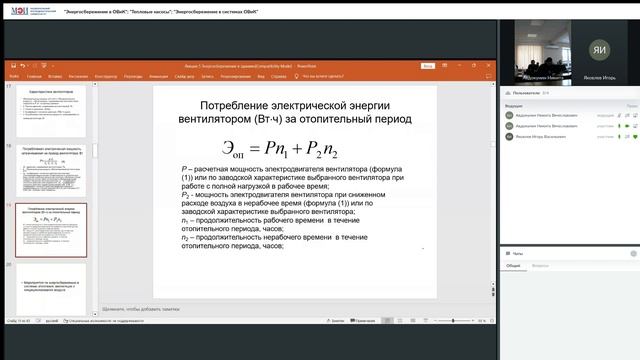The height and width of the screenshot is (360, 640).
Task: Toggle the Заметки notes pane button
Action: click(336, 321)
